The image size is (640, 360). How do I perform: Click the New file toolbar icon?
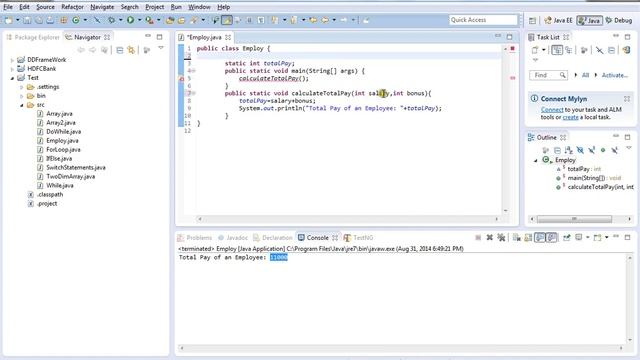click(x=8, y=20)
